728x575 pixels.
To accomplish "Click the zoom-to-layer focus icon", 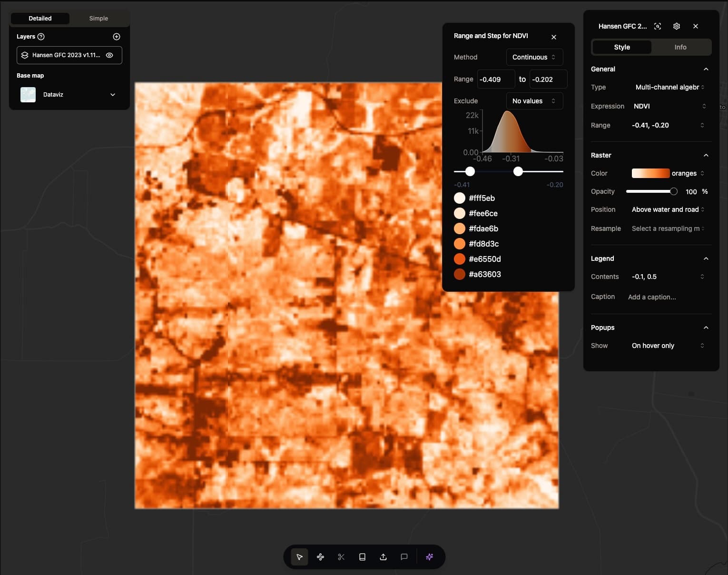I will [658, 26].
